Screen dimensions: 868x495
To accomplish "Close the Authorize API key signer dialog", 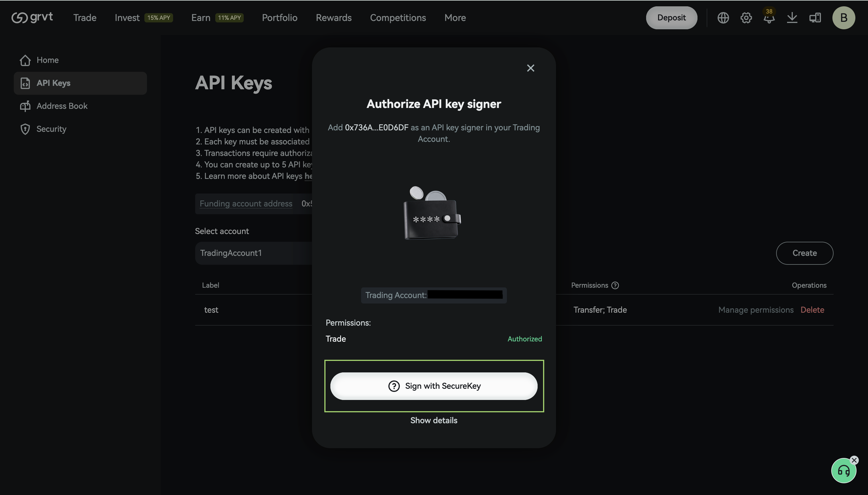I will click(530, 68).
